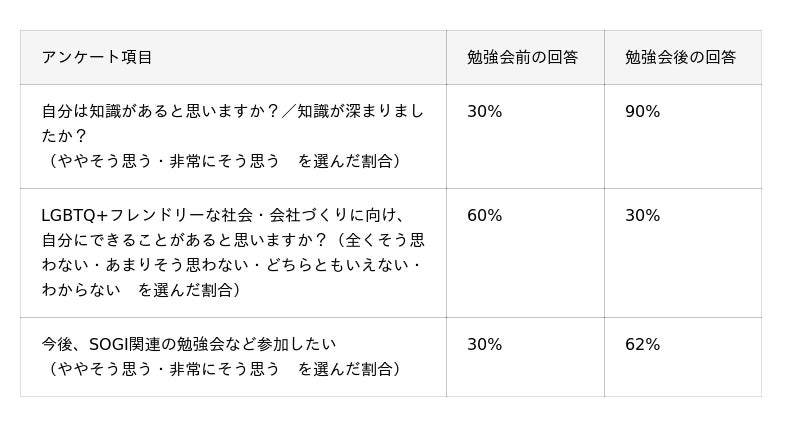Click the 90% value cell
The height and width of the screenshot is (427, 800).
[x=642, y=112]
